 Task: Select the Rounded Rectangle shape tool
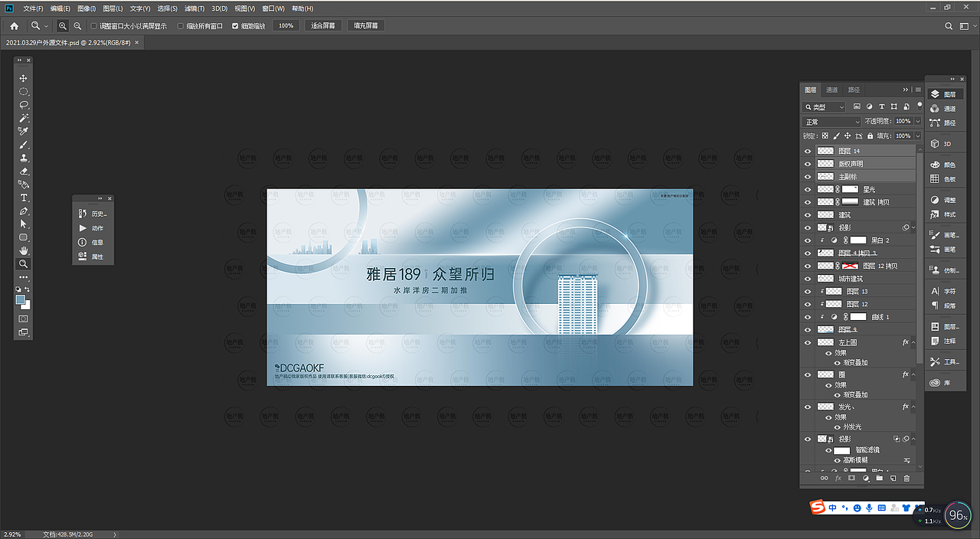24,237
